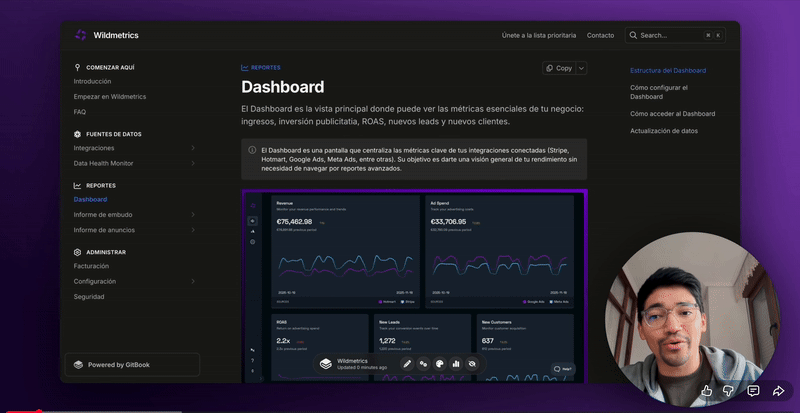
Task: Click the thumbs-up like icon
Action: click(x=707, y=391)
